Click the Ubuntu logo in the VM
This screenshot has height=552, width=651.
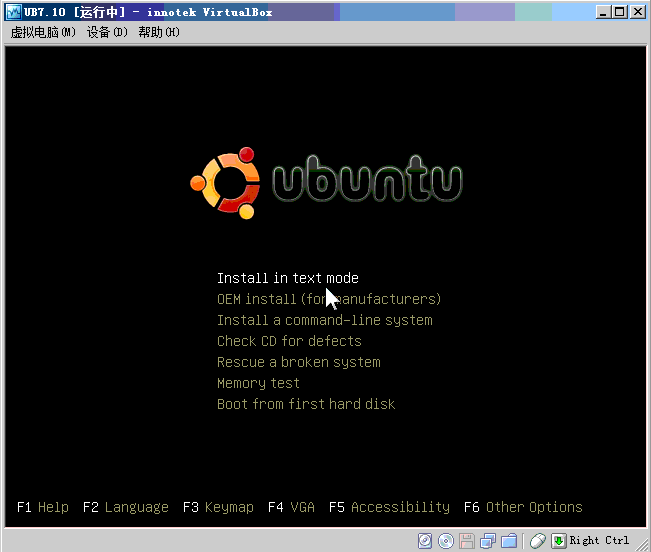[x=326, y=183]
